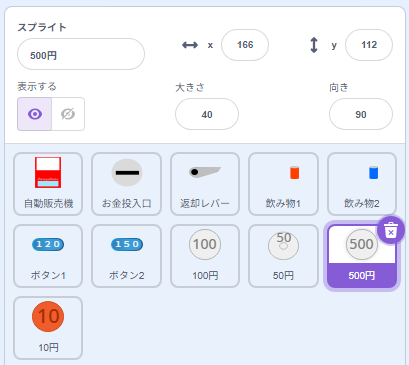Pick the 50円 coin sprite
Image resolution: width=409 pixels, height=365 pixels.
(283, 256)
